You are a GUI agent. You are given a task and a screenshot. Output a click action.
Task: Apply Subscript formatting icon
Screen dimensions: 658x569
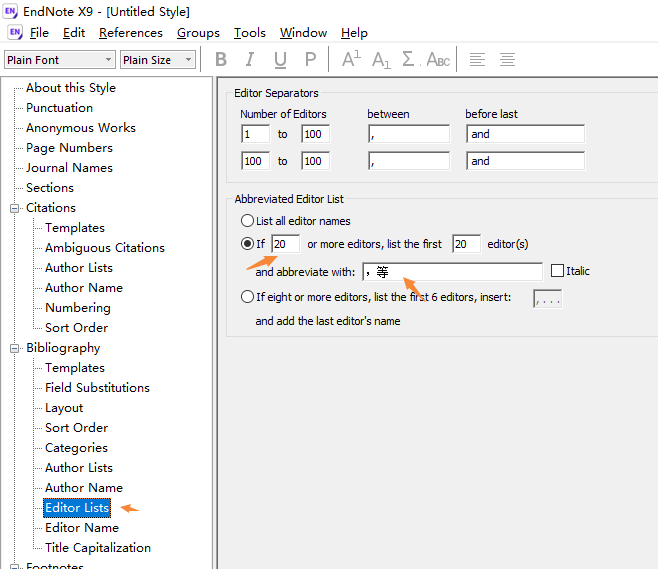(x=381, y=60)
